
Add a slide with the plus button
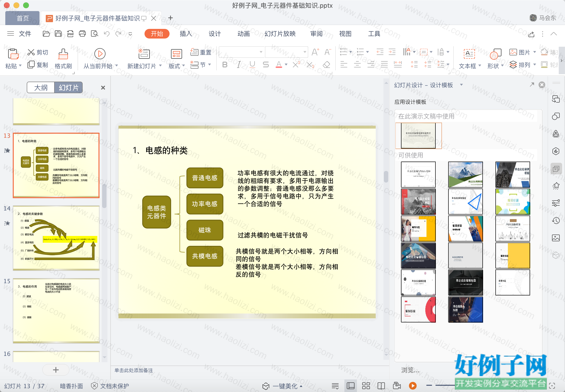click(x=56, y=370)
